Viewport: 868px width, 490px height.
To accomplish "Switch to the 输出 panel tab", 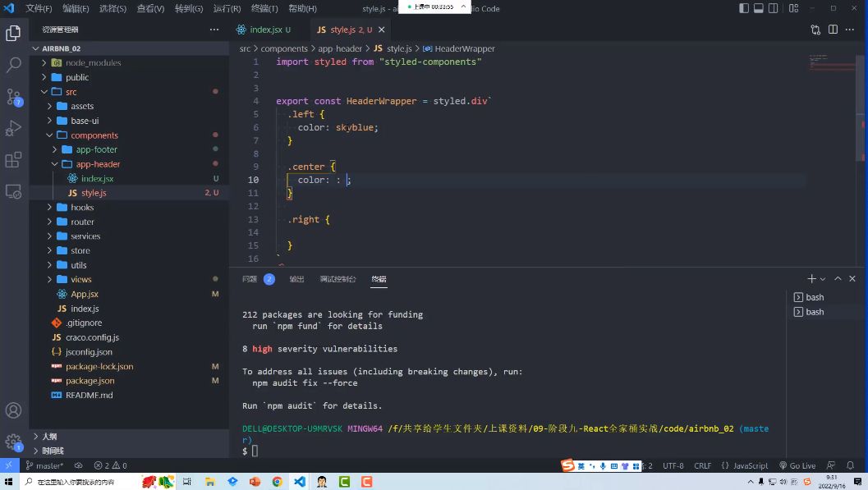I will coord(296,279).
